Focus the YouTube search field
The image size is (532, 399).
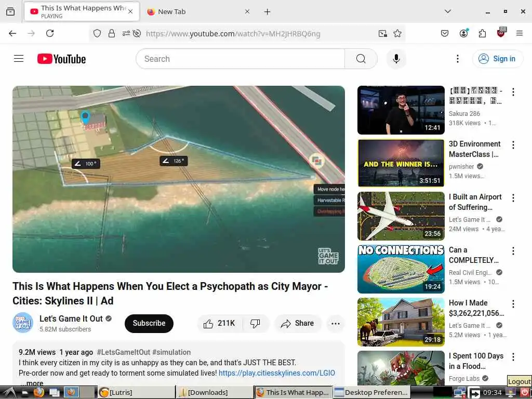[240, 59]
